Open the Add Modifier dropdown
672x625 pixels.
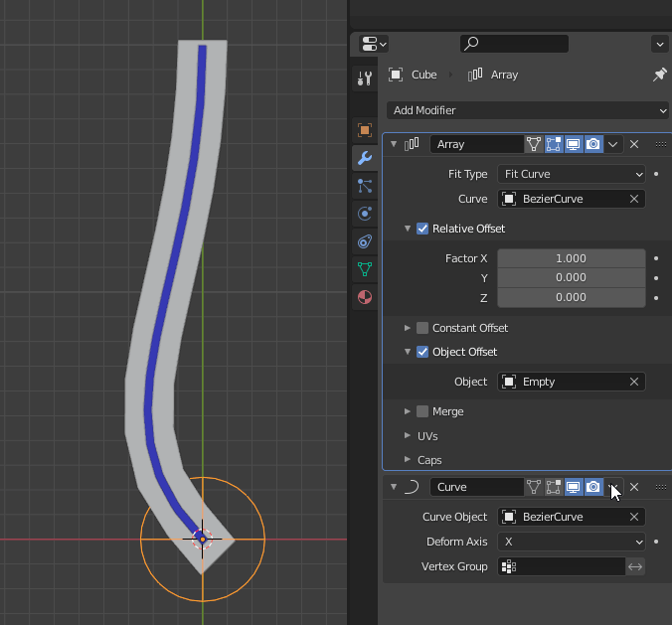[x=528, y=110]
